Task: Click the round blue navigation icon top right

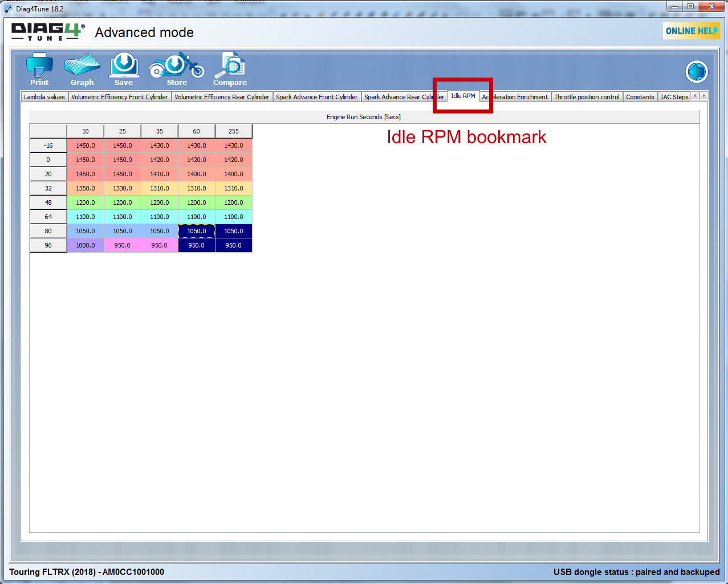Action: tap(696, 71)
